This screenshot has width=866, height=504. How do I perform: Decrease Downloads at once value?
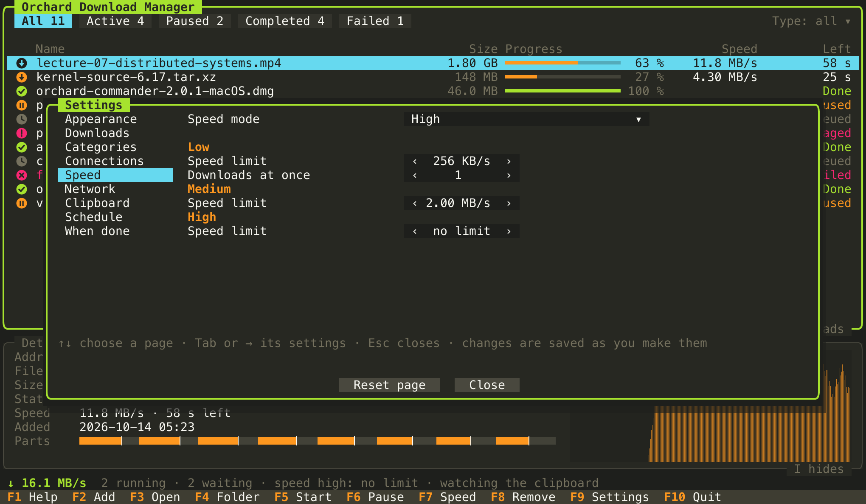pos(415,175)
